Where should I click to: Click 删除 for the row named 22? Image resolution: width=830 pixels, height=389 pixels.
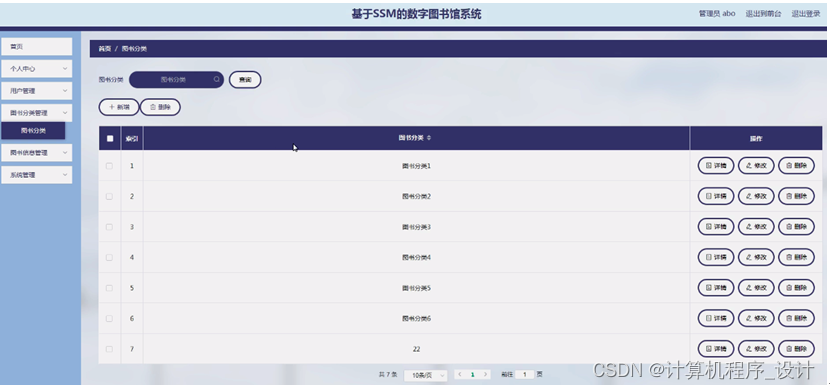[x=797, y=349]
